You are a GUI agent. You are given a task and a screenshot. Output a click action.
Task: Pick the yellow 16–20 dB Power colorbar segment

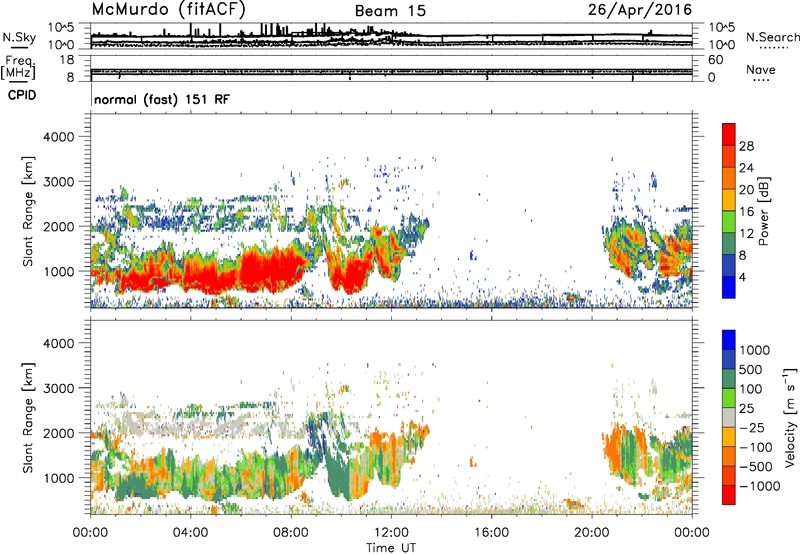(x=729, y=199)
